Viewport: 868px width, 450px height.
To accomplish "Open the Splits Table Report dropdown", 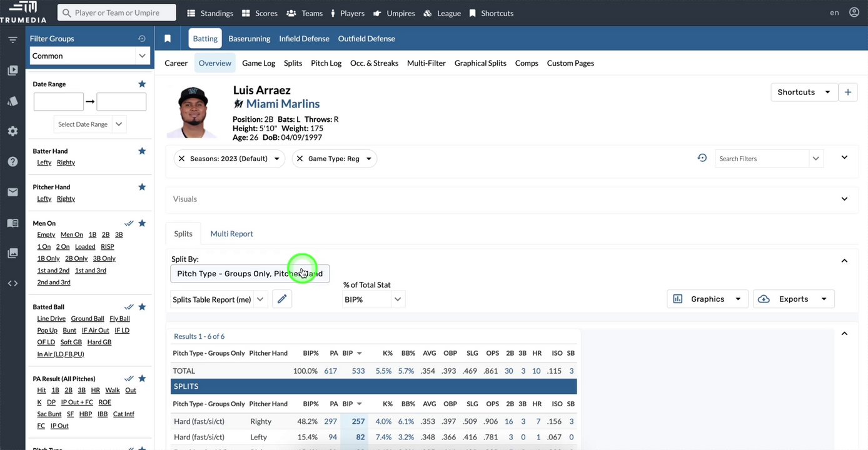I will [x=219, y=299].
